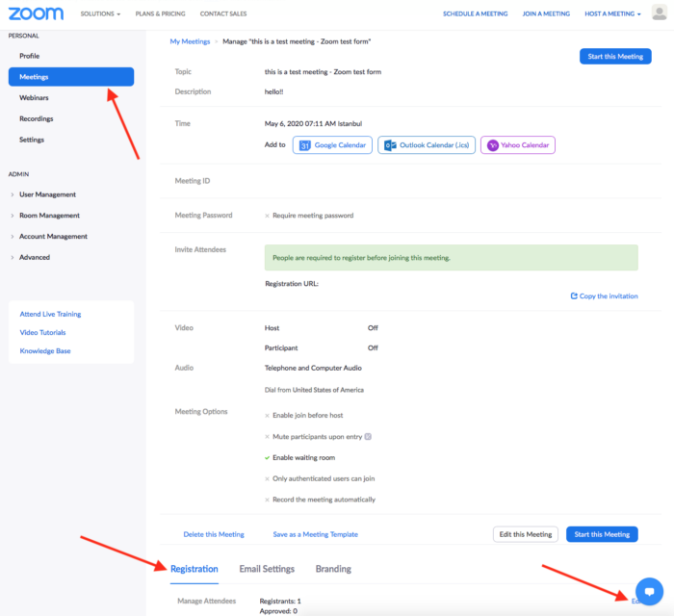Click the Outlook Calendar icon
This screenshot has width=674, height=616.
click(390, 145)
